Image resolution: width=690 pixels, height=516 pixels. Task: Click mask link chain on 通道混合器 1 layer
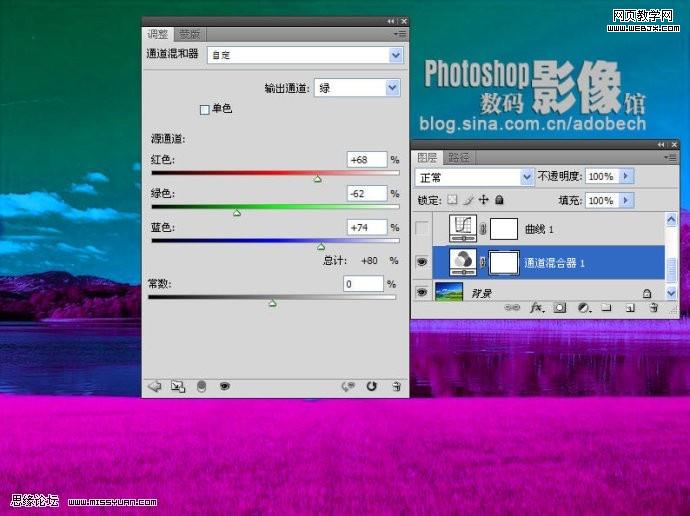pyautogui.click(x=483, y=262)
